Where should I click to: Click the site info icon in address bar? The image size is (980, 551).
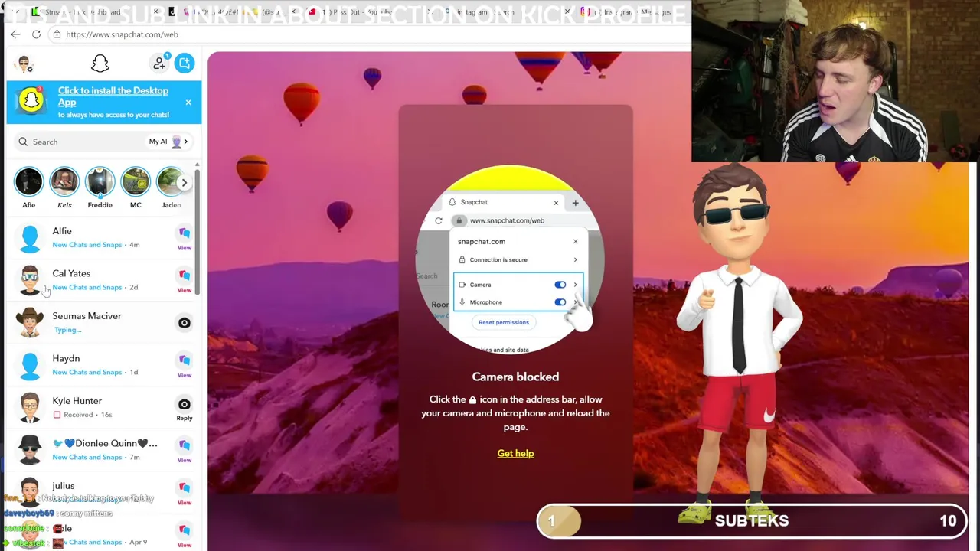click(x=57, y=34)
